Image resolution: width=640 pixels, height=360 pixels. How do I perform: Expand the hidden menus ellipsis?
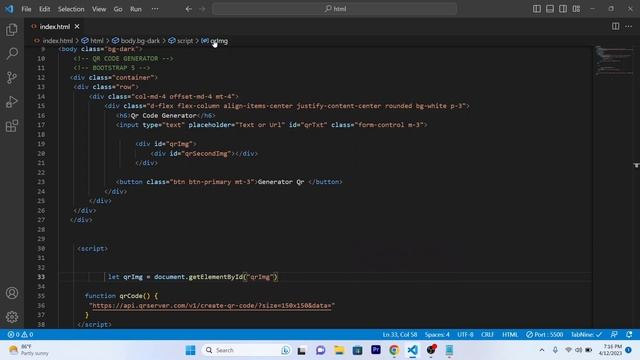tap(155, 9)
